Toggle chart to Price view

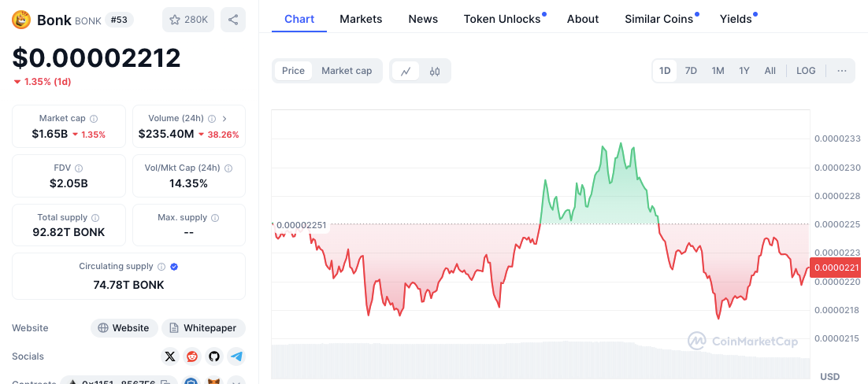pyautogui.click(x=293, y=71)
